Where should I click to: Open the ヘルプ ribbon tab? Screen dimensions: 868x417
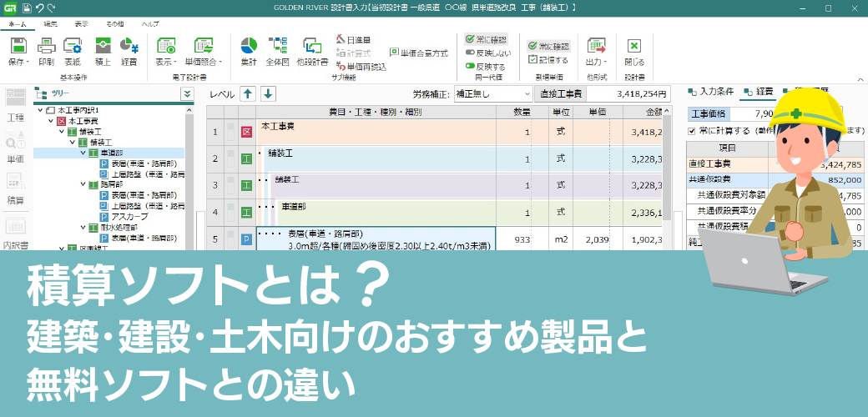click(150, 24)
